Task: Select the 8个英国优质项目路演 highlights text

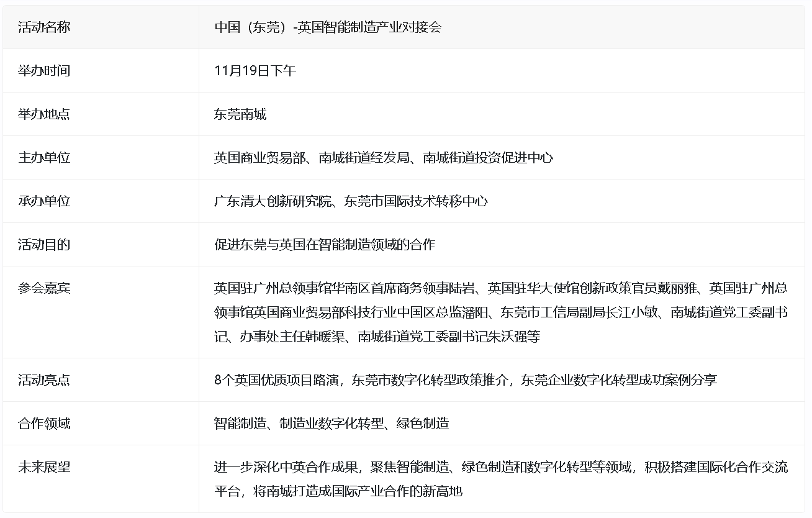Action: [466, 380]
